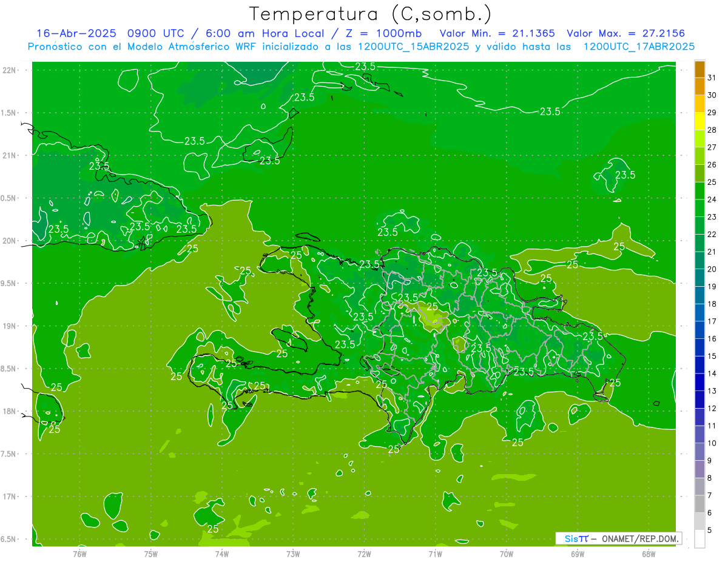This screenshot has width=728, height=562.
Task: Click the 'Z = 1000mb' level text
Action: tap(385, 33)
